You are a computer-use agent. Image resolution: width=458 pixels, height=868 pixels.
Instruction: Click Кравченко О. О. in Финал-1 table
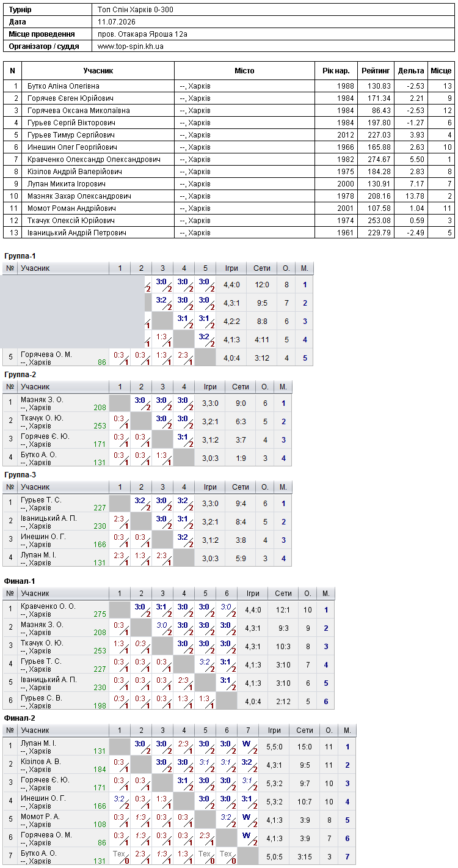click(48, 606)
